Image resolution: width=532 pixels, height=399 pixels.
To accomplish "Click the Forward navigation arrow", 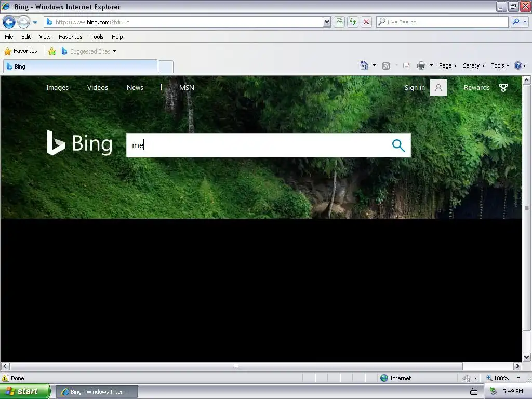I will [23, 22].
